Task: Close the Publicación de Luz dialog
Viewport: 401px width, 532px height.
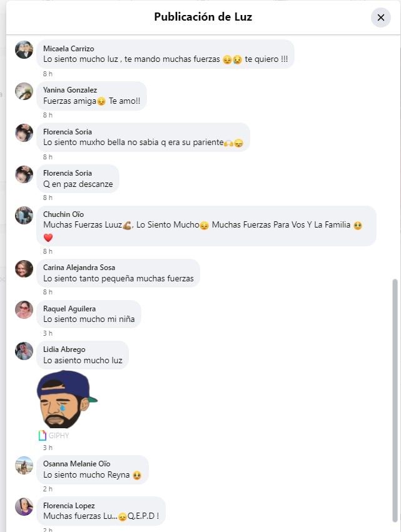Action: [x=381, y=18]
